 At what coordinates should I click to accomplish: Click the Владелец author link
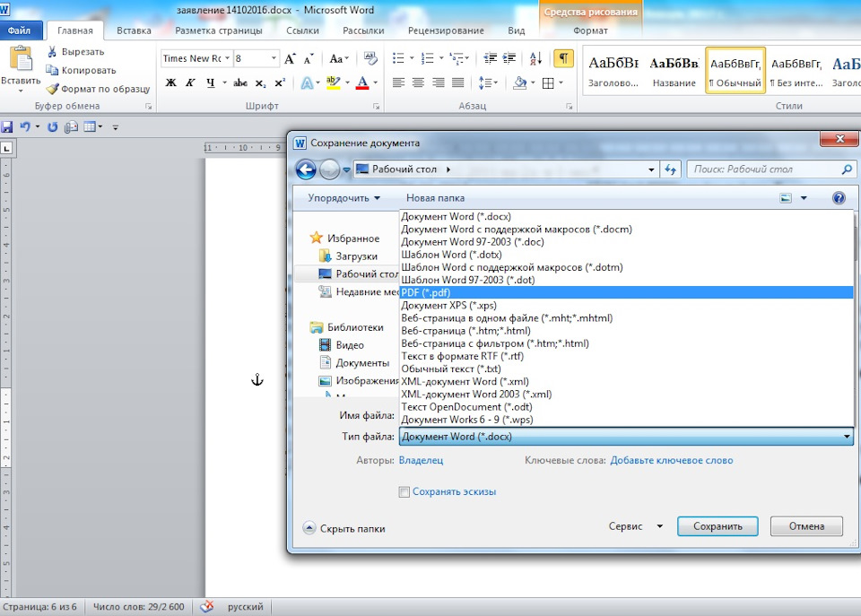pyautogui.click(x=421, y=460)
